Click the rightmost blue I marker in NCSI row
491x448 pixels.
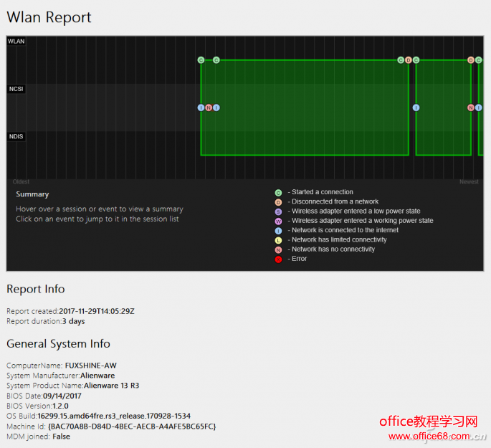pyautogui.click(x=479, y=108)
